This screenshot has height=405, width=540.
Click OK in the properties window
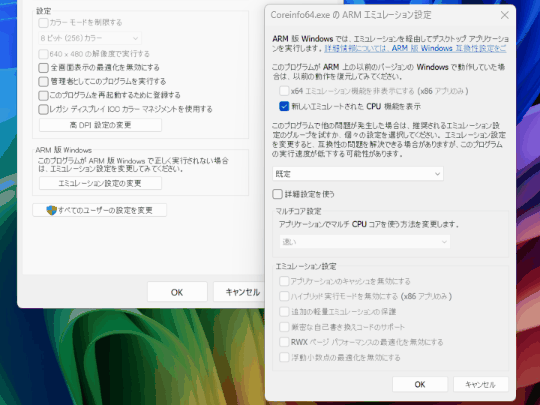point(177,292)
